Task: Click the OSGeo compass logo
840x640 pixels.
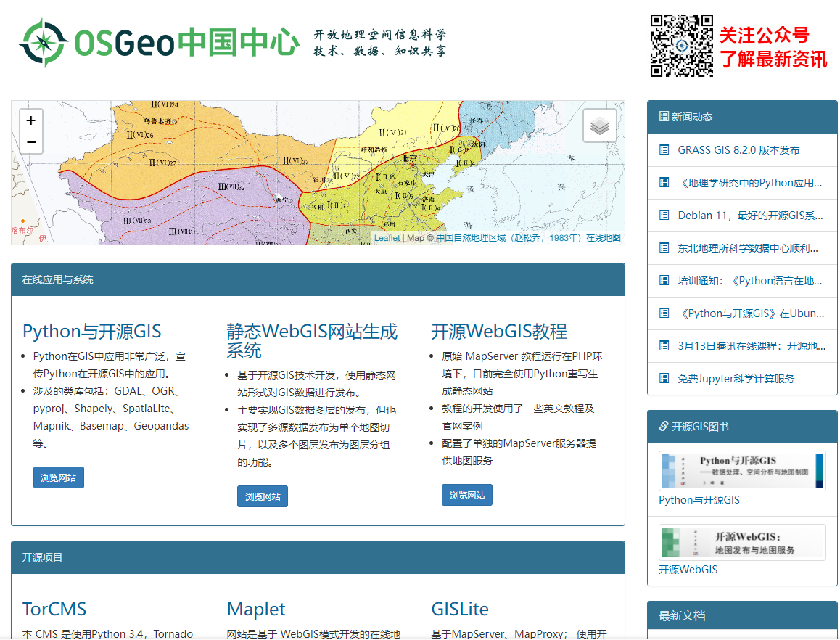Action: point(44,43)
